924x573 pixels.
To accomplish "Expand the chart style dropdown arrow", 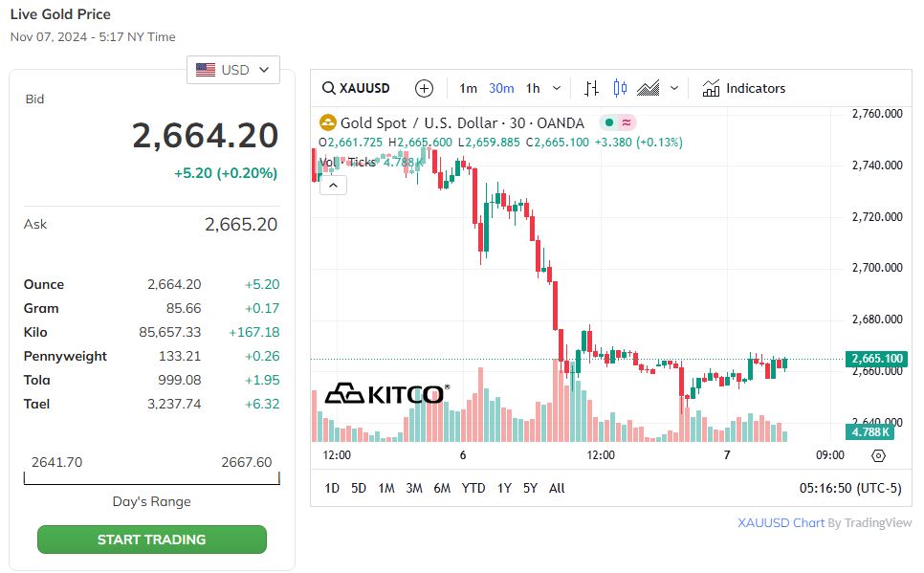I will [674, 88].
